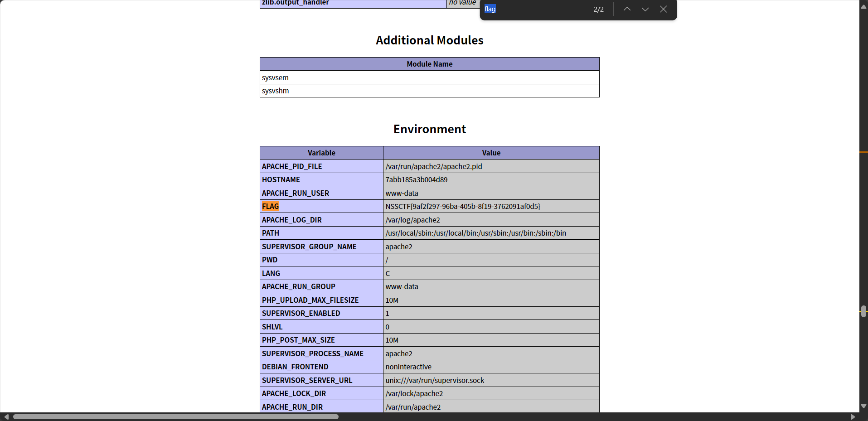Click hostname value 7abb185a3b004d89
The image size is (868, 421).
(x=417, y=179)
